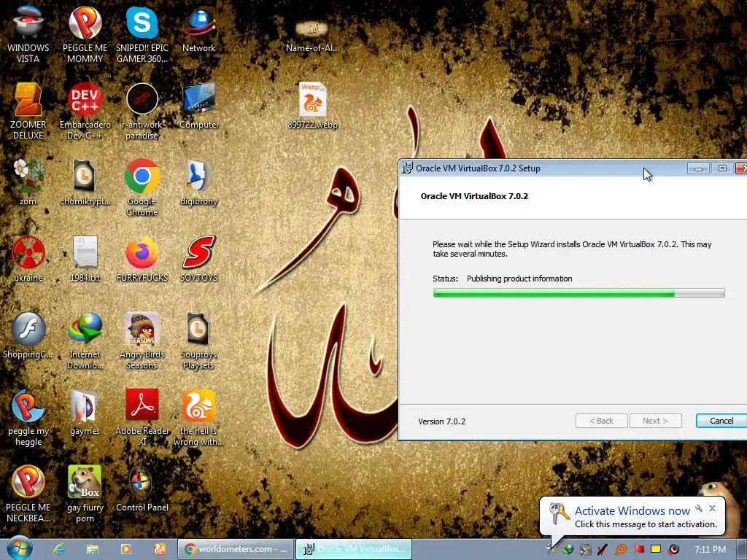This screenshot has width=747, height=560.
Task: Dismiss the Activate Windows balloon with X
Action: (x=712, y=508)
